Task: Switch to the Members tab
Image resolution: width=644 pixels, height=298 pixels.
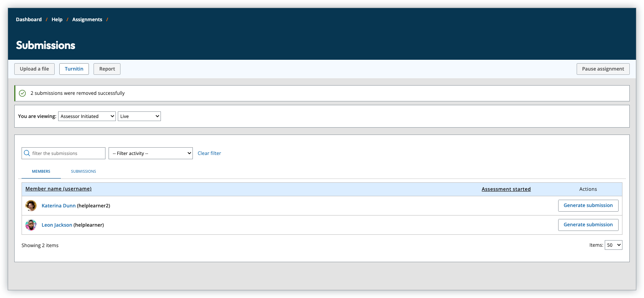Action: (x=41, y=171)
